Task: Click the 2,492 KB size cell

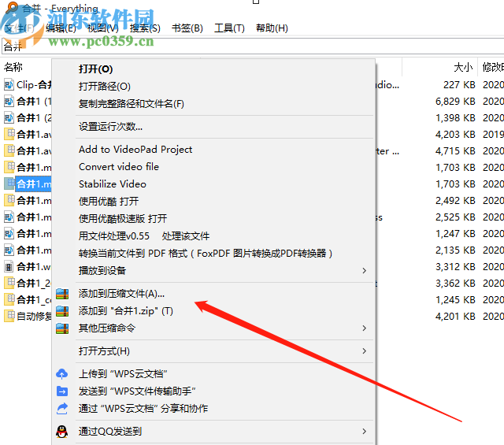Action: [455, 201]
